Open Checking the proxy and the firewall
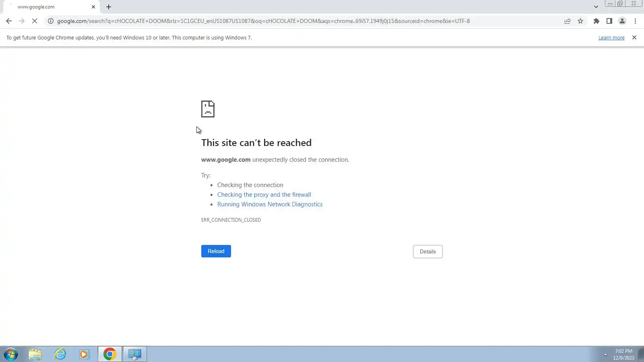This screenshot has width=644, height=362. coord(264,195)
